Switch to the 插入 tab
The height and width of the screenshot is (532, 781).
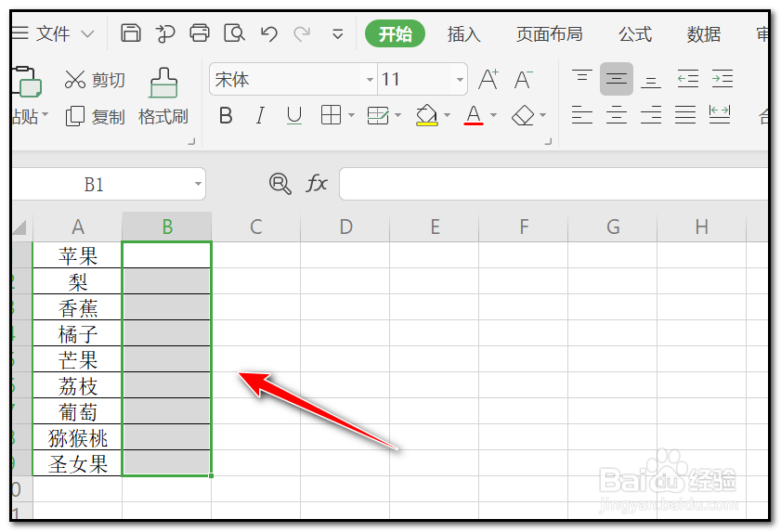tap(463, 33)
